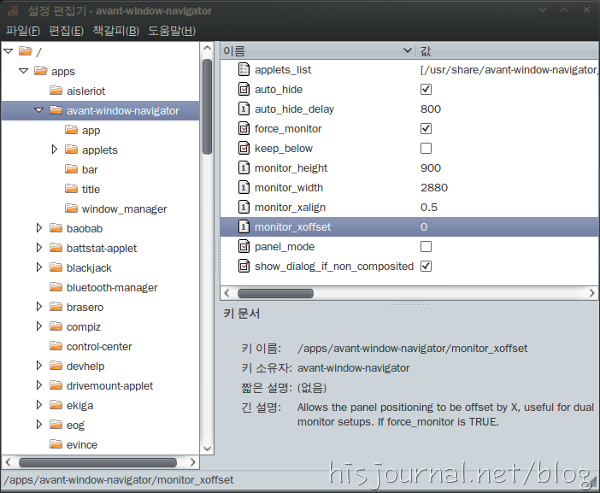Click the force_monitor boolean key icon
The width and height of the screenshot is (600, 493).
tap(244, 128)
